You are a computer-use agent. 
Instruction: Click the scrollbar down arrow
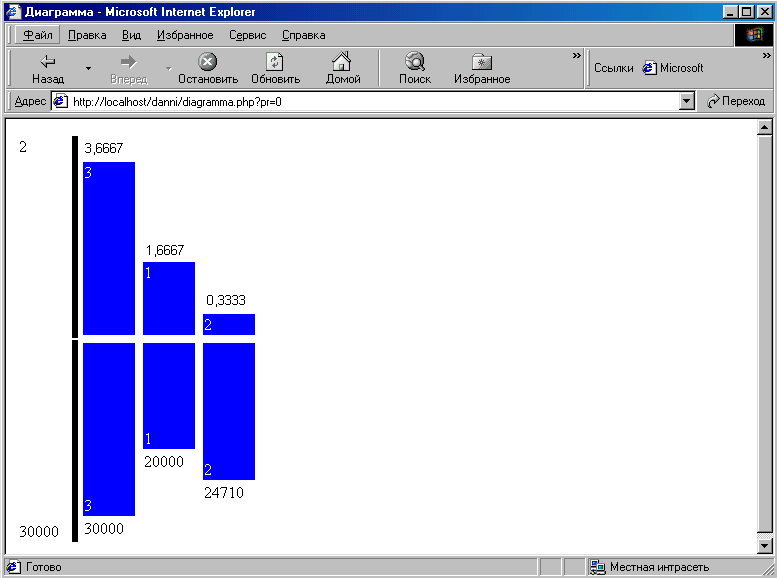[x=765, y=546]
